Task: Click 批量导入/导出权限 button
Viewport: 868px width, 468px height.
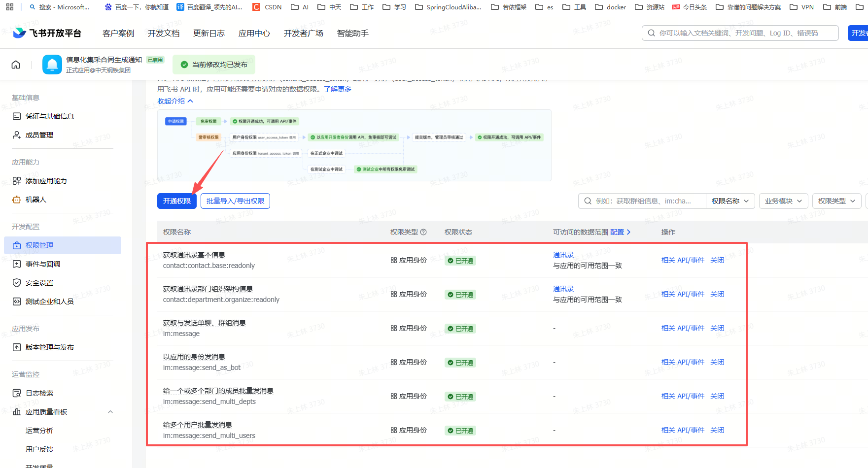Action: pyautogui.click(x=235, y=201)
